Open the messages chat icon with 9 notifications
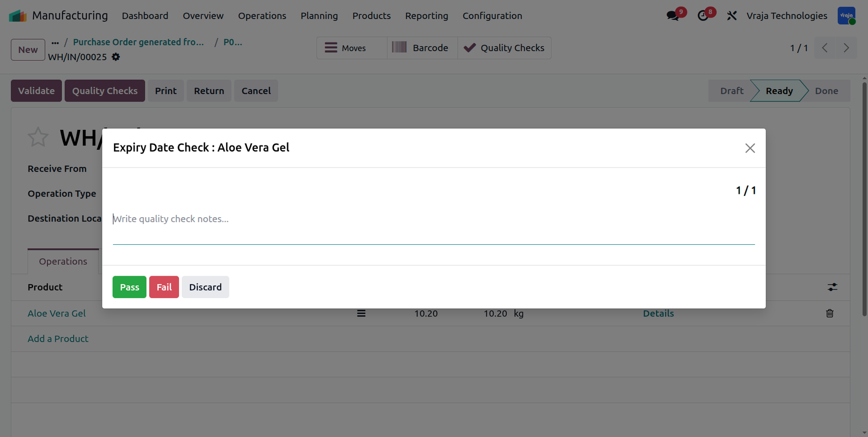This screenshot has height=437, width=868. [x=673, y=16]
